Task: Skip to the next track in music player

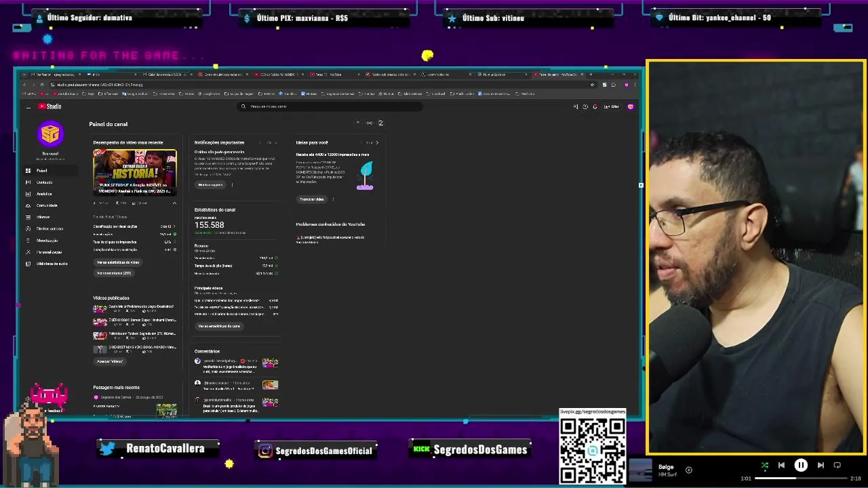Action: point(821,465)
